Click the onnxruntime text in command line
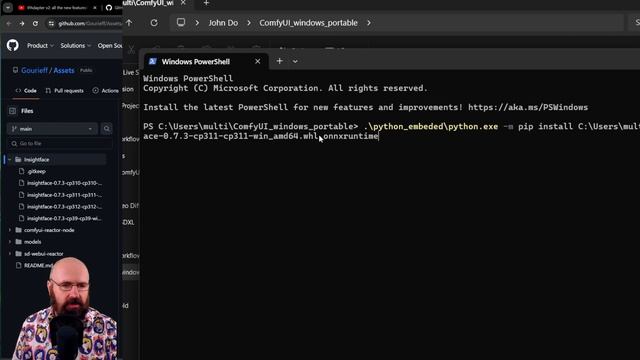The image size is (640, 360). [351, 136]
